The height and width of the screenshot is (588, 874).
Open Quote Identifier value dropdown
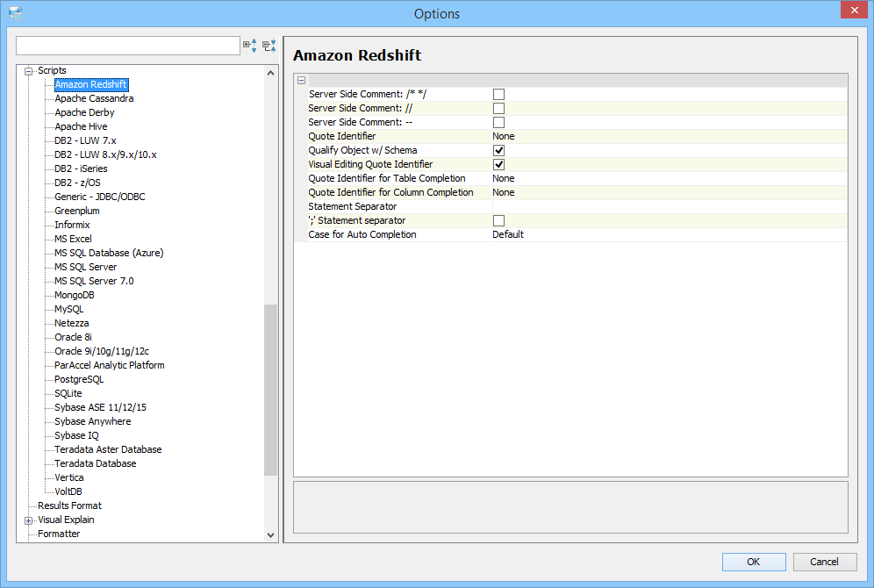669,136
